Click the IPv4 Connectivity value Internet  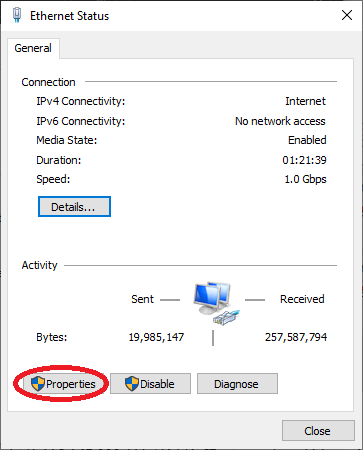[x=305, y=101]
